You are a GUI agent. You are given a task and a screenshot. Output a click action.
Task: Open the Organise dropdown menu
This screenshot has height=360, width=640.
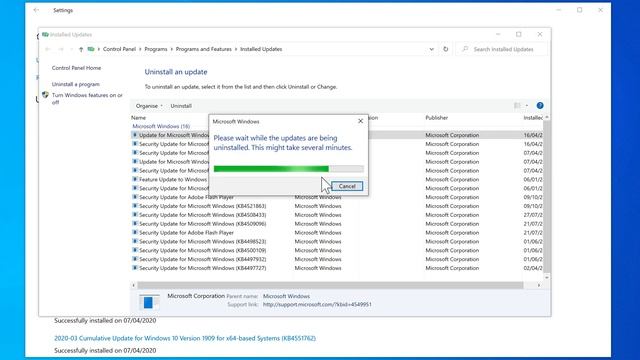click(x=149, y=106)
